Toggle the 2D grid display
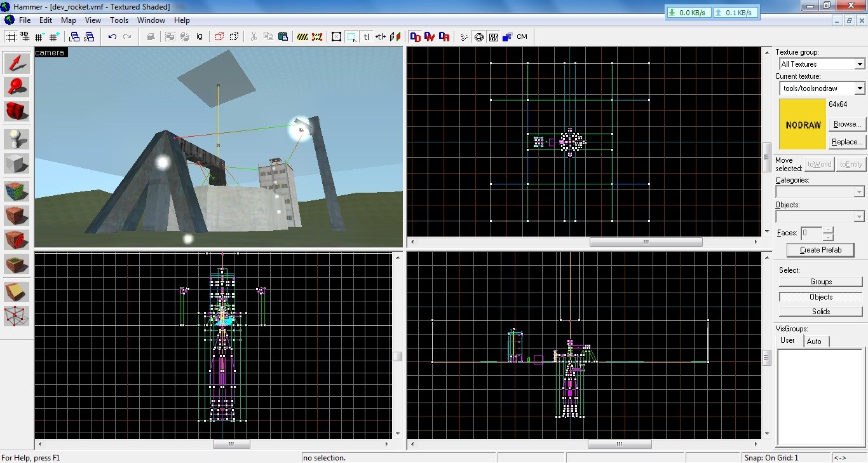 11,37
